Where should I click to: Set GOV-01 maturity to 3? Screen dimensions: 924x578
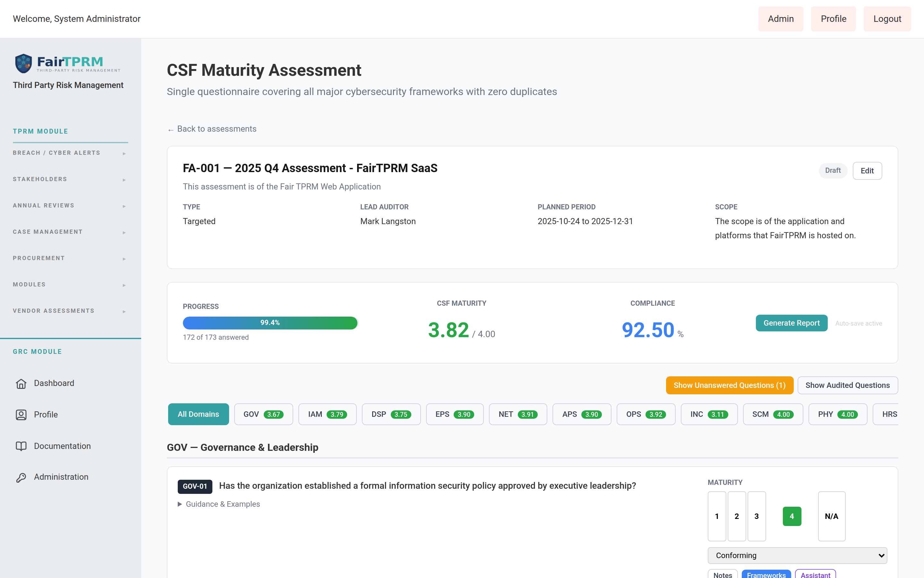[757, 516]
